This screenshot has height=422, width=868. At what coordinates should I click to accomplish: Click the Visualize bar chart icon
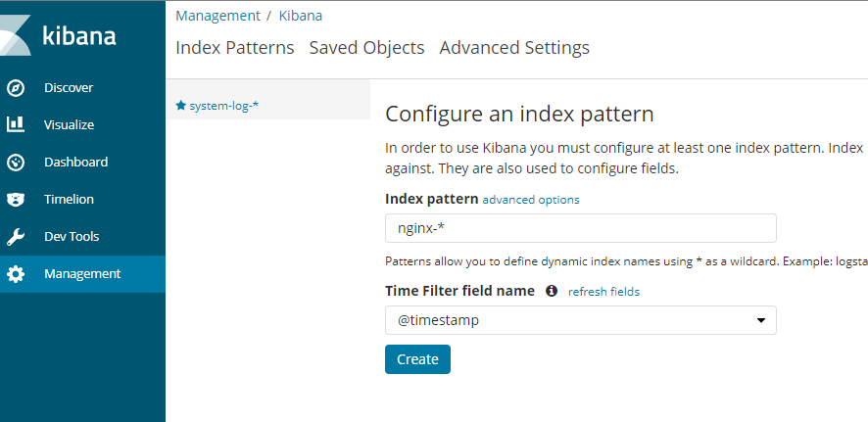16,125
